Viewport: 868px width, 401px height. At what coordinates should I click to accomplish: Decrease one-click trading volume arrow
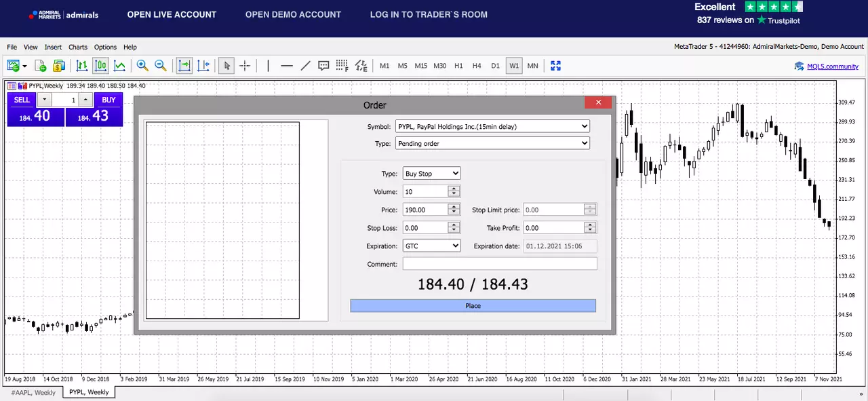pos(44,100)
